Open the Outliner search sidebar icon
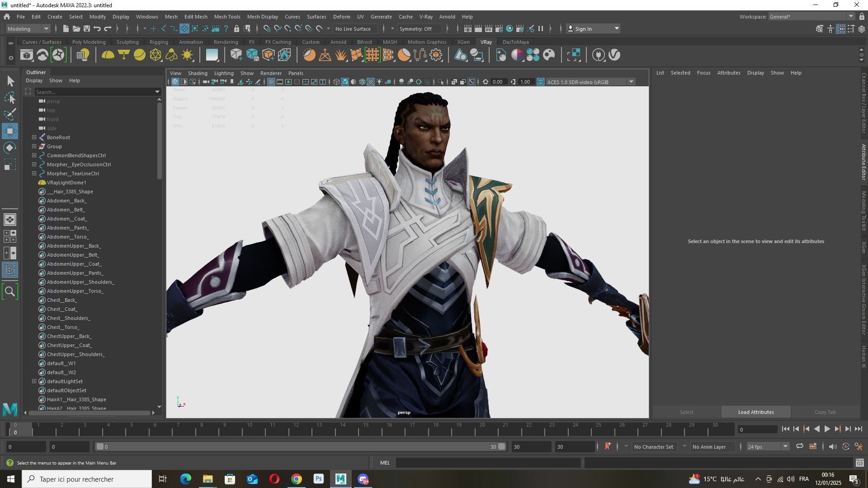 10,291
